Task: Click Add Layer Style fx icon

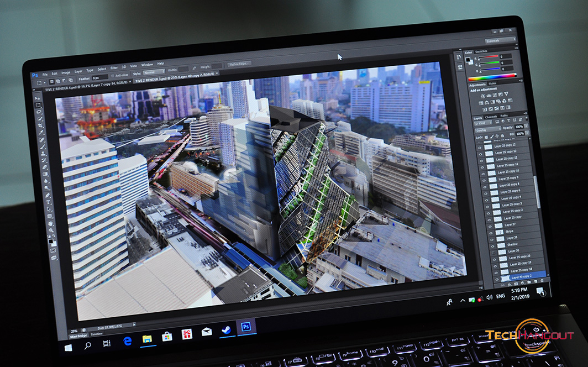Action: [x=510, y=285]
